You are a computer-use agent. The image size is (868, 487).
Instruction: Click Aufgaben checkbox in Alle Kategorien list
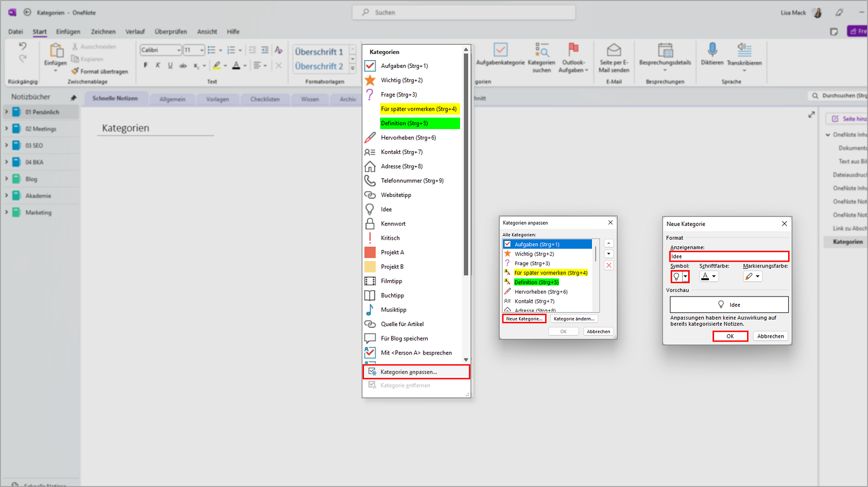point(507,244)
